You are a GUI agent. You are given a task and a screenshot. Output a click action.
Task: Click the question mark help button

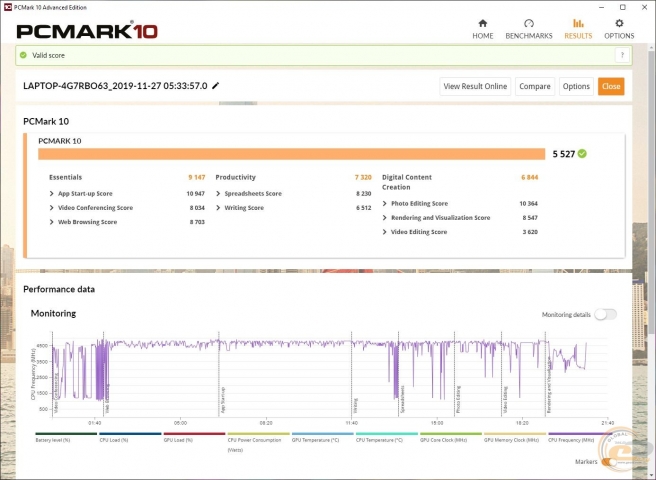[x=622, y=55]
